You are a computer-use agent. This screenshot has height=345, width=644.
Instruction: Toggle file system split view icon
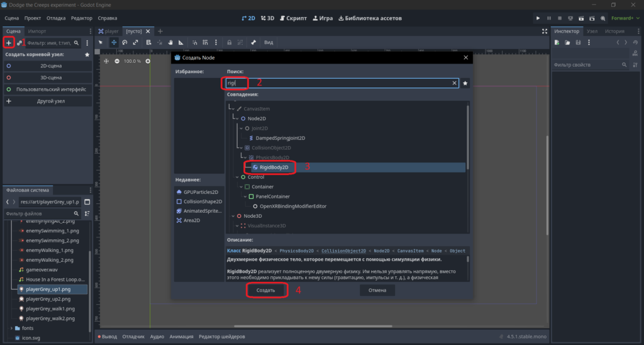click(x=87, y=202)
